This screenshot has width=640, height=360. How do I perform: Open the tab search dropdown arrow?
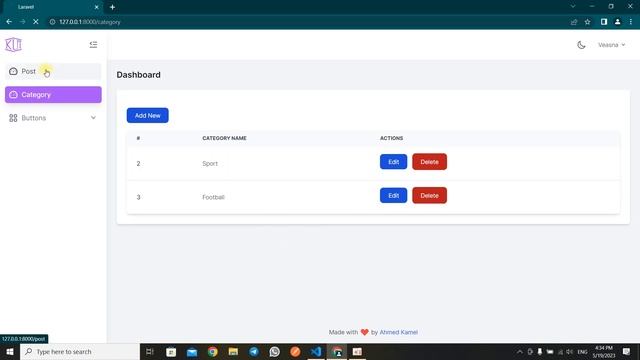point(573,7)
